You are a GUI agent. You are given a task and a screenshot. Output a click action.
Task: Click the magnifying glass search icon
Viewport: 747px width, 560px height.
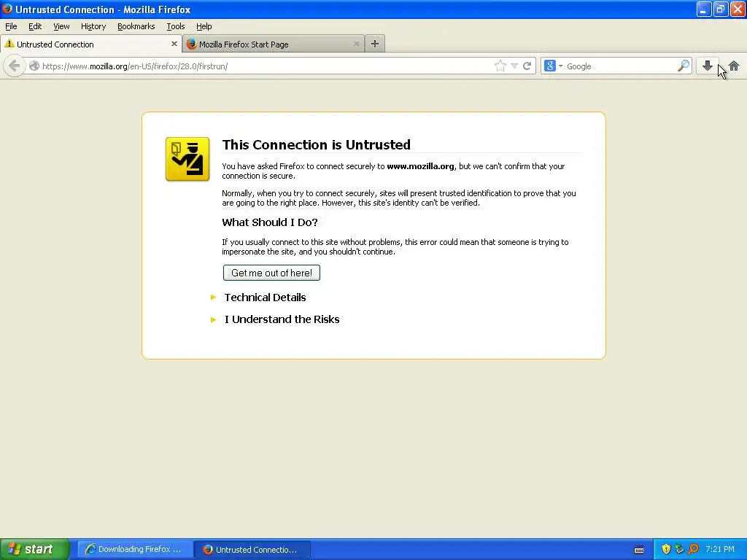coord(683,66)
